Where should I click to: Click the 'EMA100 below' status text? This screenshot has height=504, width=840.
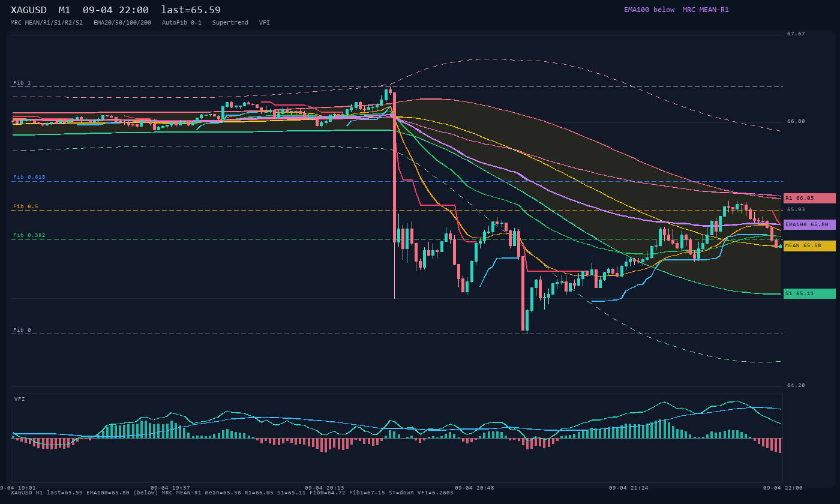(649, 10)
